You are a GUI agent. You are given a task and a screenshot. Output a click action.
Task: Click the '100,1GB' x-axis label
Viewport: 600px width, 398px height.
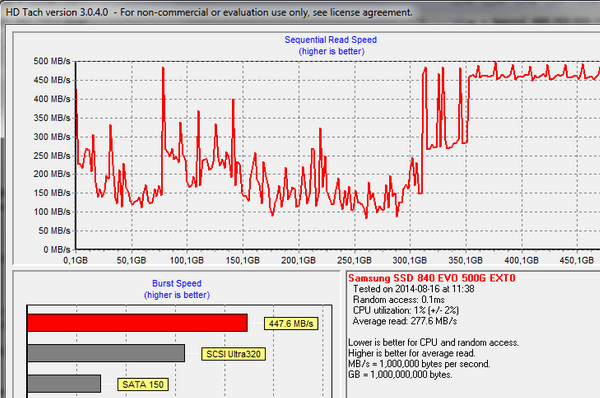pyautogui.click(x=187, y=261)
